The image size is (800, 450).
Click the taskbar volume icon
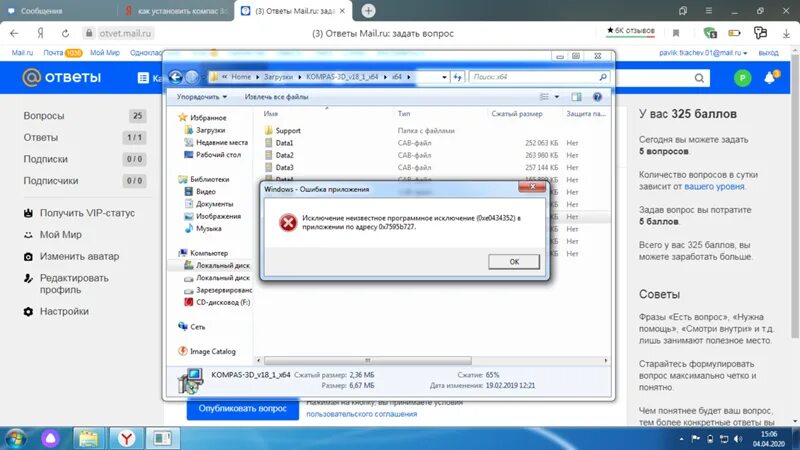[738, 439]
